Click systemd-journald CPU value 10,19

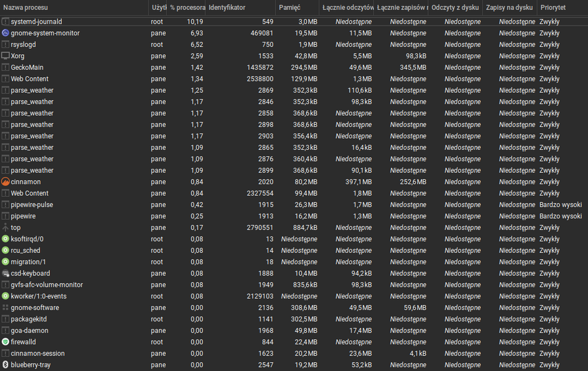click(195, 22)
